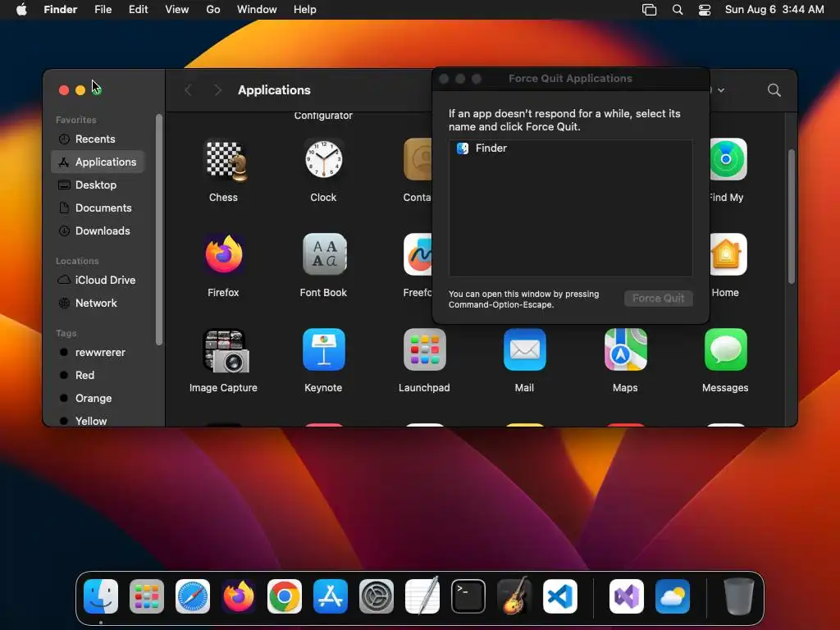Select Finder in the Force Quit list

click(571, 148)
